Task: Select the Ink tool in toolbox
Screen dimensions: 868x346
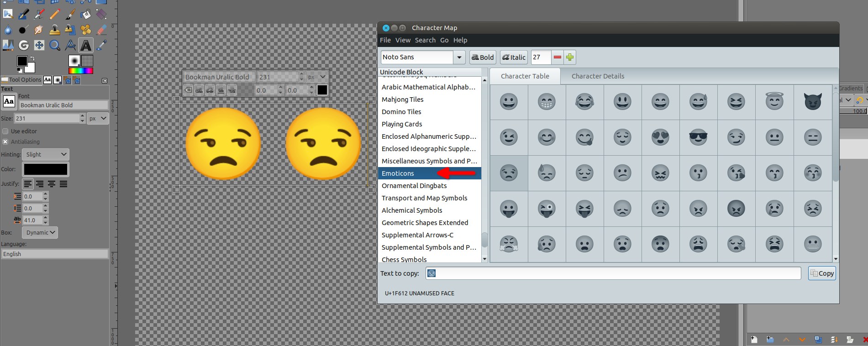Action: (x=24, y=15)
